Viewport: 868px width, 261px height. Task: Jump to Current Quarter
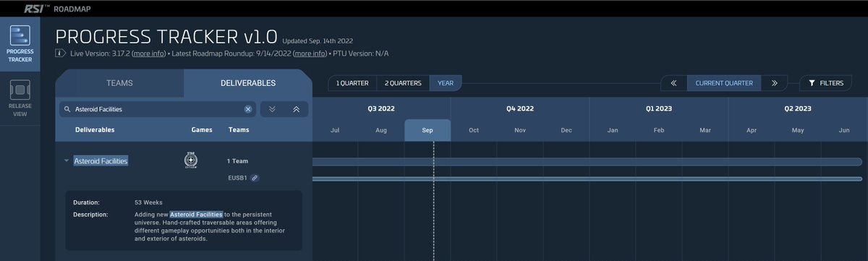724,83
